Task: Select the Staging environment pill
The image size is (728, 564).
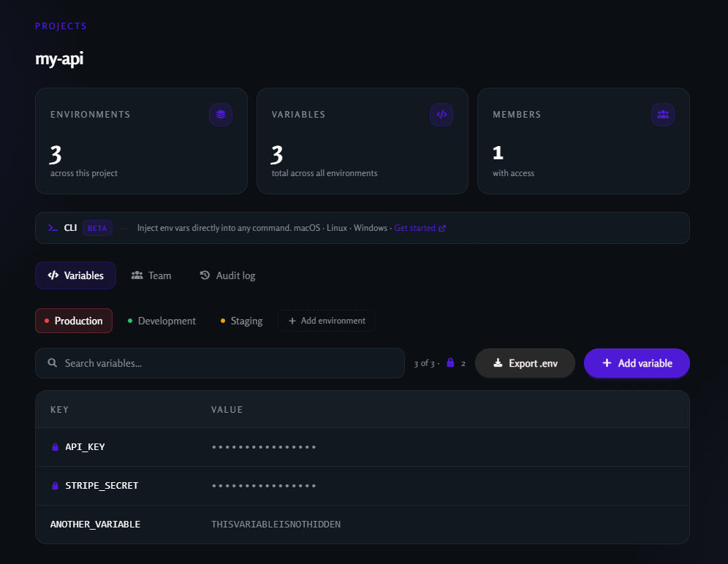Action: coord(240,320)
